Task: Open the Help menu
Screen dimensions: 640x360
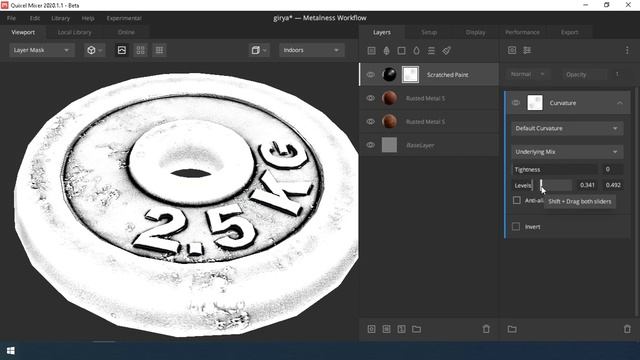Action: tap(88, 18)
